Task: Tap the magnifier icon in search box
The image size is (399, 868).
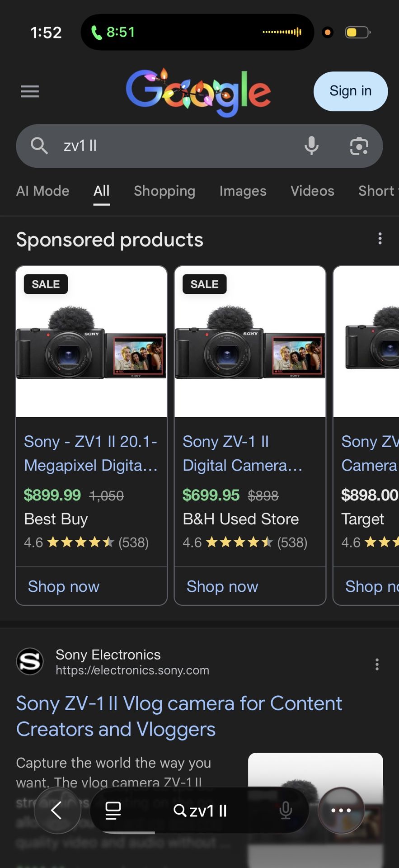Action: coord(39,146)
